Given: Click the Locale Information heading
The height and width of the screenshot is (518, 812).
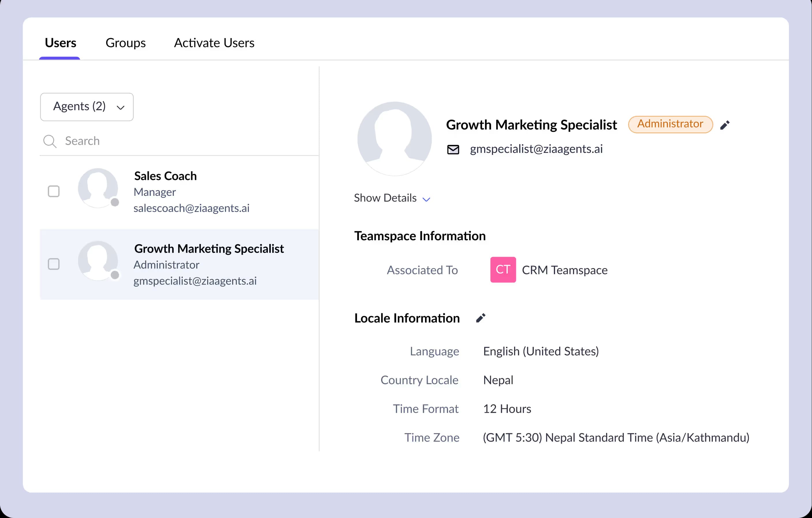Looking at the screenshot, I should pyautogui.click(x=407, y=318).
